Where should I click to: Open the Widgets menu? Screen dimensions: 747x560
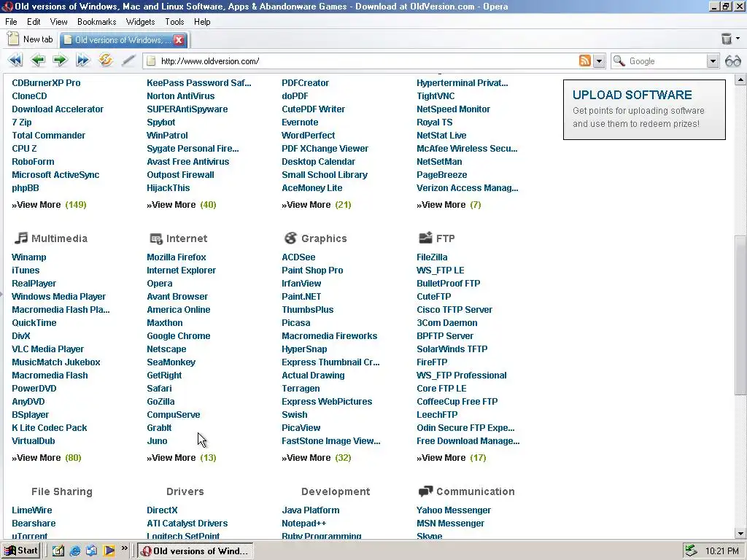pyautogui.click(x=140, y=22)
